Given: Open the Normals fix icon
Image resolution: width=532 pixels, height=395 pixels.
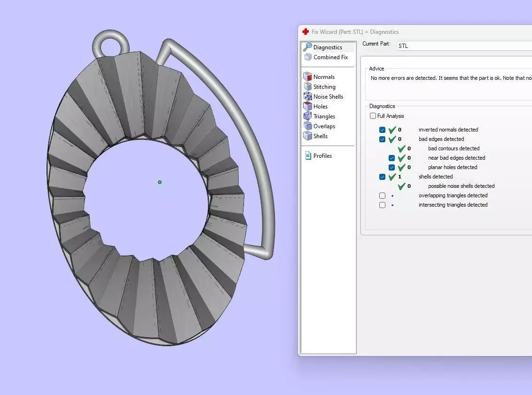Looking at the screenshot, I should (307, 77).
